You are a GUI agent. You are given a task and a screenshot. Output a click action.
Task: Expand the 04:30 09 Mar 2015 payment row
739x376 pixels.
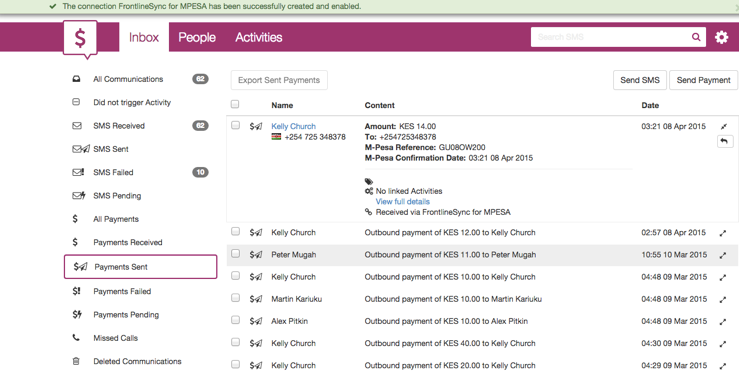pos(723,344)
